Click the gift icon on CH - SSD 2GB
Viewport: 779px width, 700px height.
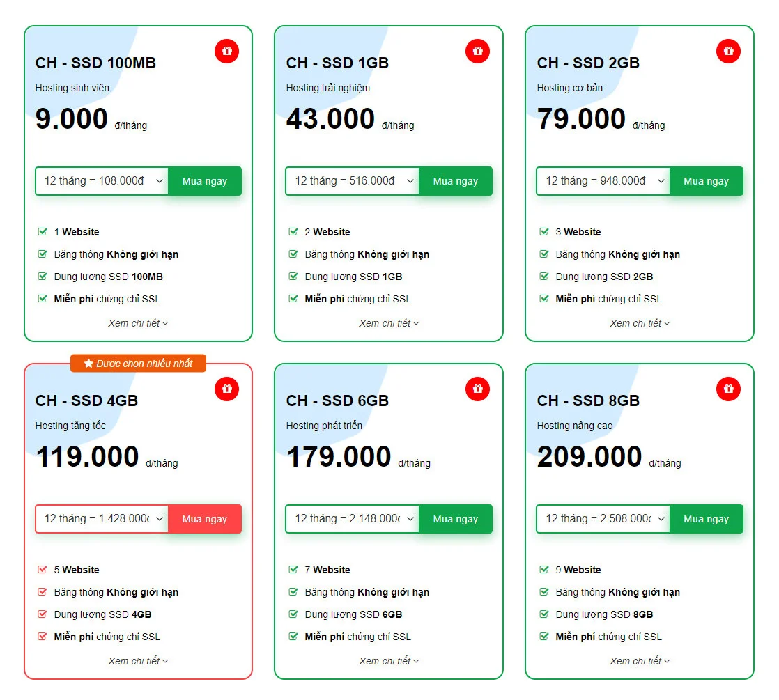(728, 52)
